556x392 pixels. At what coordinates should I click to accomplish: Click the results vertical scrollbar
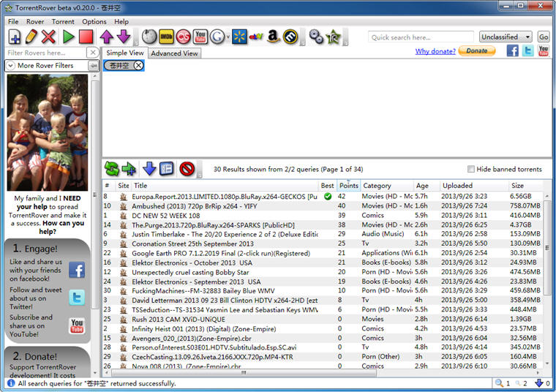click(x=546, y=247)
